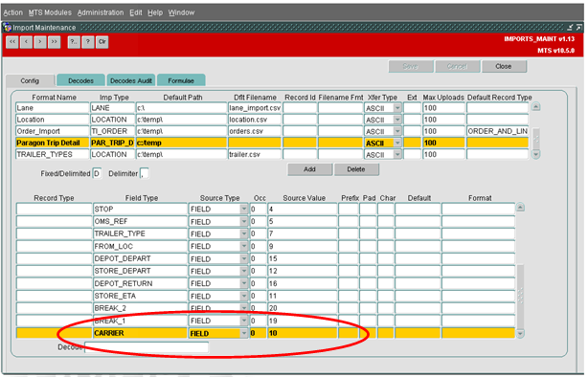Click the Import Maintenance window icon

pos(7,28)
